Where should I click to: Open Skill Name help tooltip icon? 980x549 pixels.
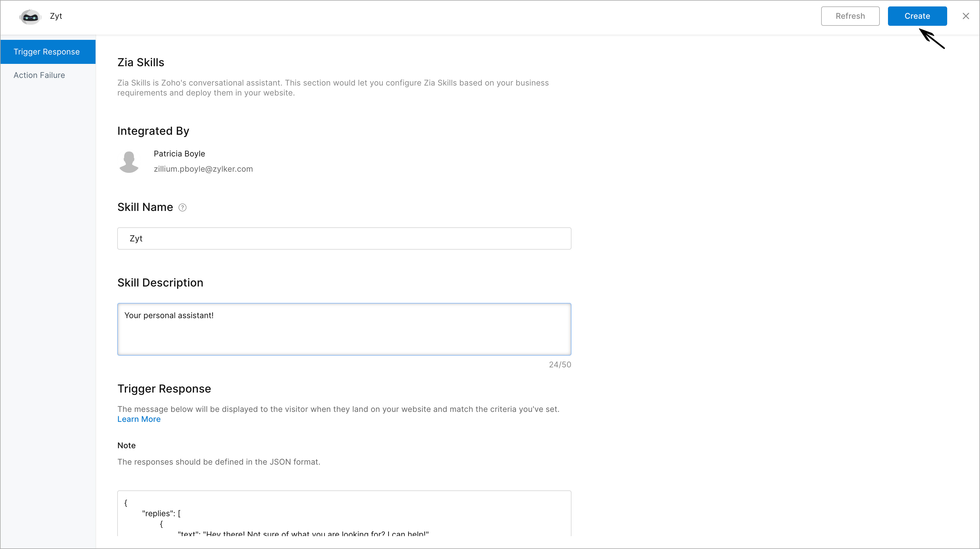(x=183, y=208)
